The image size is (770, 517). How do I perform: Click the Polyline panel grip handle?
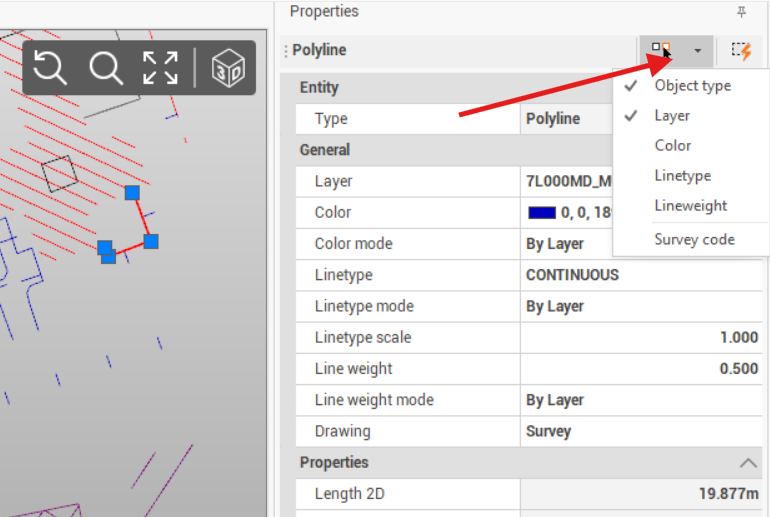point(286,50)
